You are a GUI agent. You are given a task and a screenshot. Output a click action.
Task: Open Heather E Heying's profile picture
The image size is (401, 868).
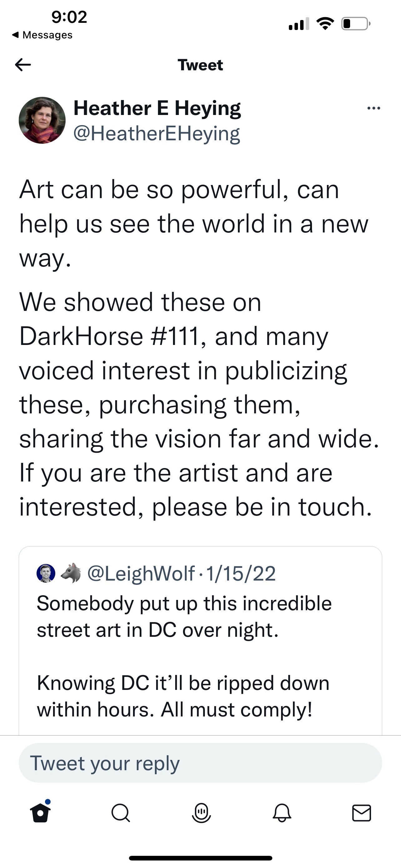coord(42,120)
